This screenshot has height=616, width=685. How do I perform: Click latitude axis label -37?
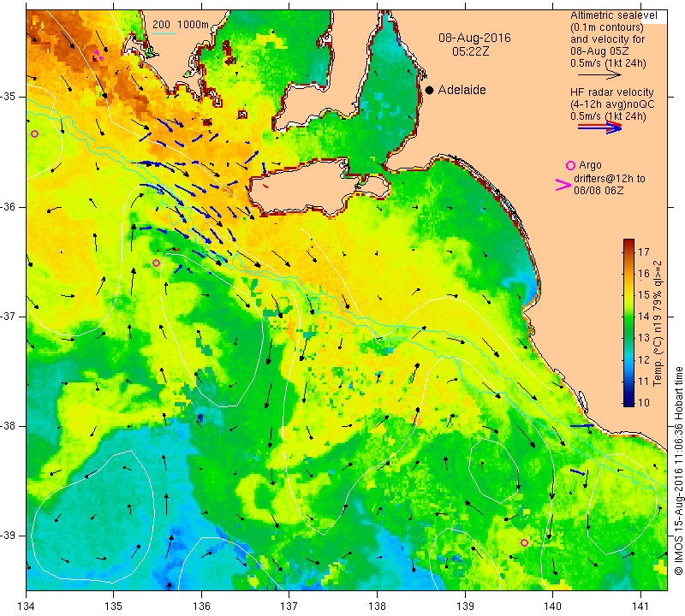point(9,316)
